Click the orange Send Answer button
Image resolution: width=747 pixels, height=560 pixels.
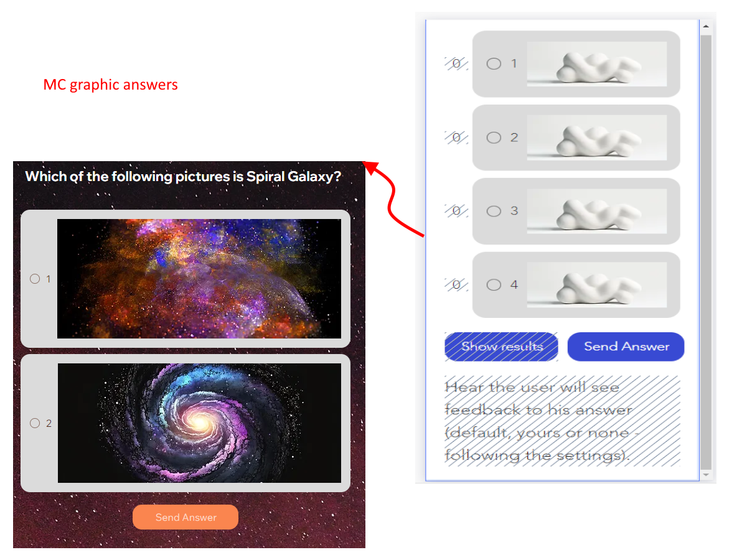point(186,517)
